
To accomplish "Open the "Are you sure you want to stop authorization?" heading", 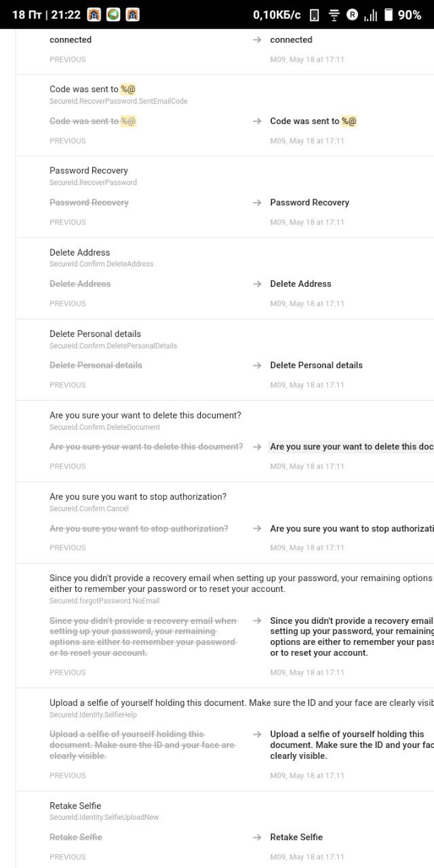I will 138,496.
